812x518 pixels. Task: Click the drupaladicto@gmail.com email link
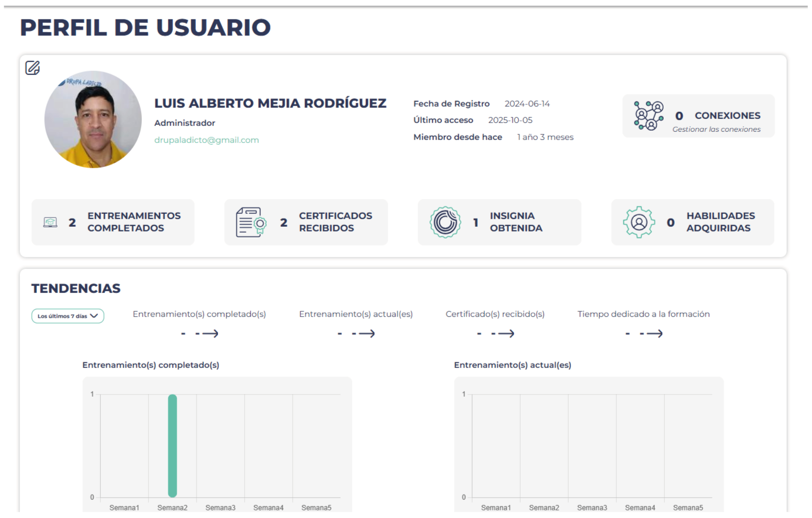click(x=206, y=140)
